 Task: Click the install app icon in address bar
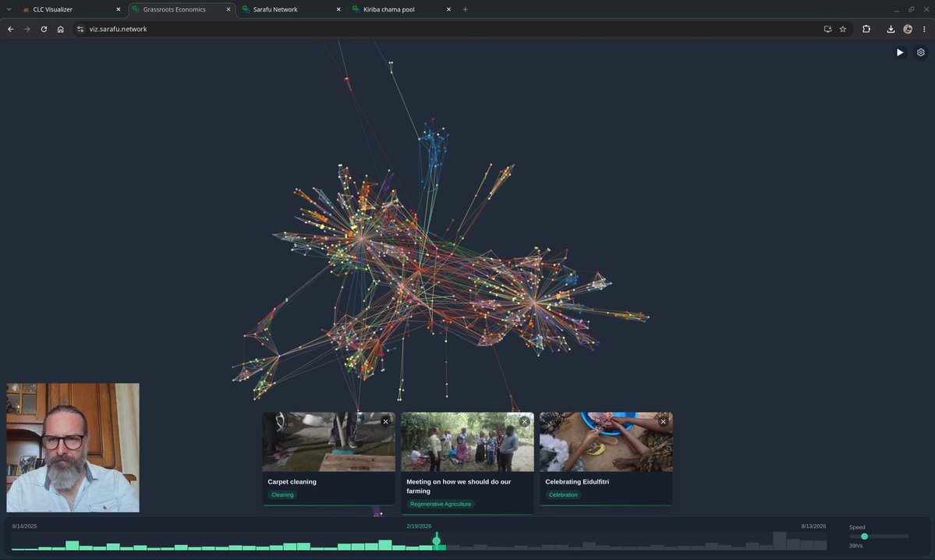coord(827,29)
